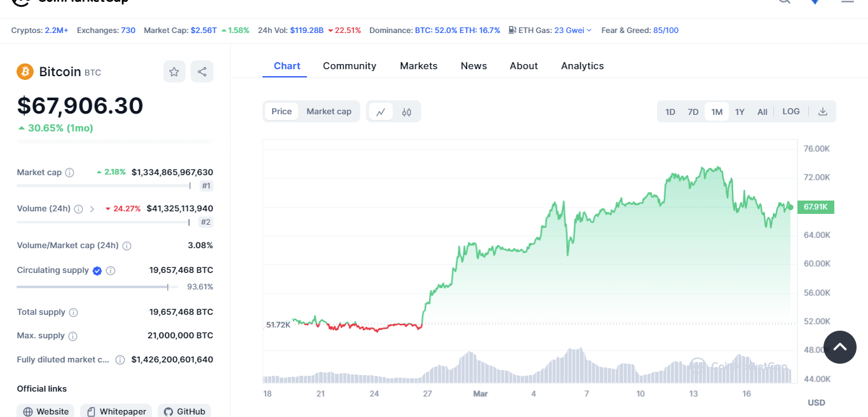Click the #1 market cap rank badge

[207, 186]
